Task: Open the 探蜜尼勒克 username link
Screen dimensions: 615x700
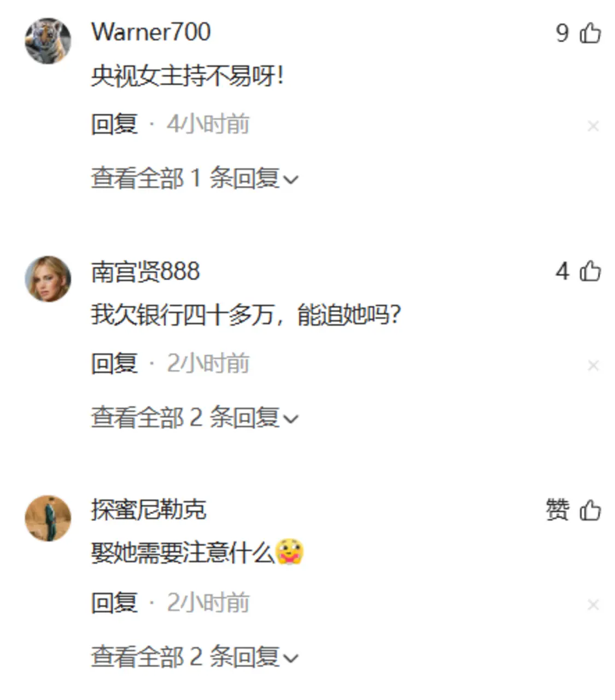Action: [x=149, y=510]
